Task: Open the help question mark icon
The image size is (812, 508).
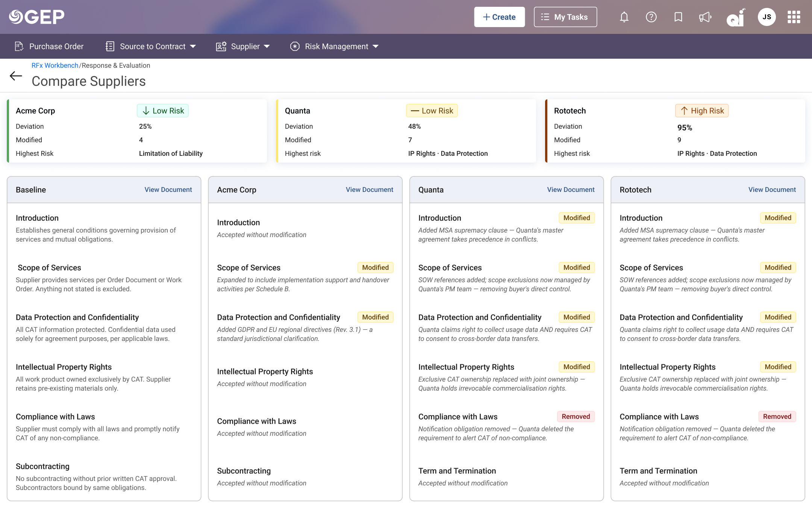Action: pyautogui.click(x=651, y=17)
